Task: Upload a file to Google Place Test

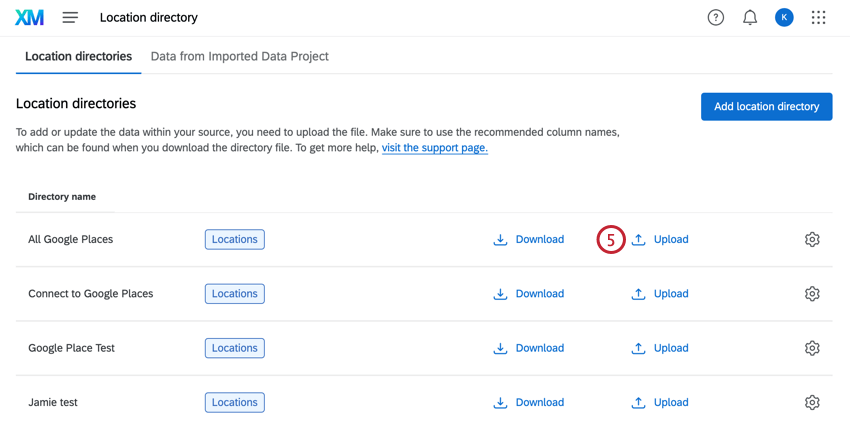Action: pyautogui.click(x=660, y=348)
